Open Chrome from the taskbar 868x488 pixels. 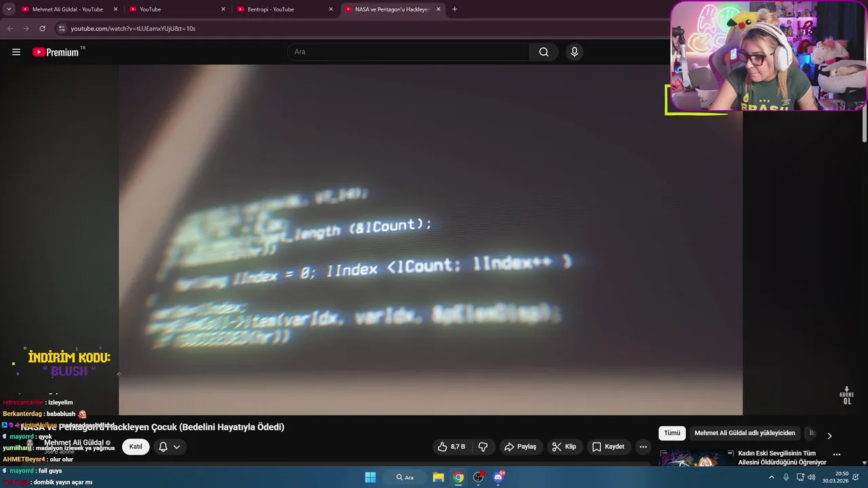click(x=458, y=477)
